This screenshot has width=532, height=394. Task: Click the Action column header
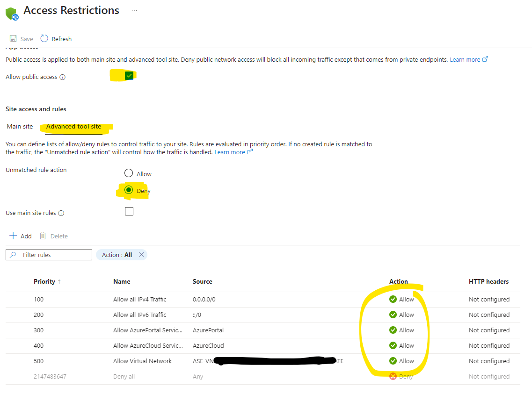(x=398, y=281)
